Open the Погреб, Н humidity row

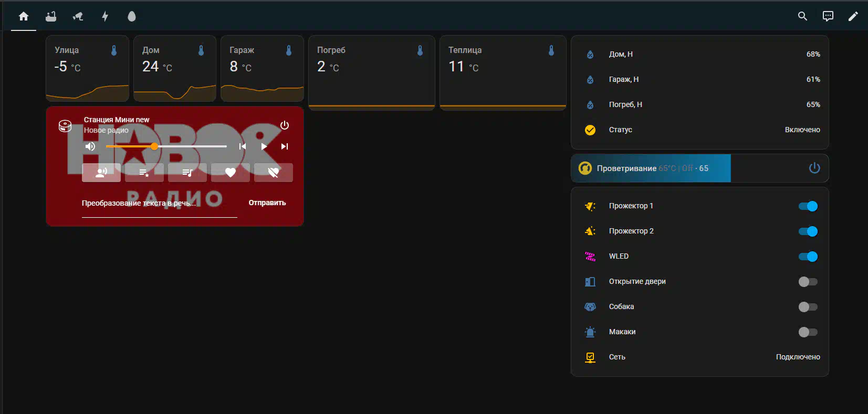click(700, 104)
